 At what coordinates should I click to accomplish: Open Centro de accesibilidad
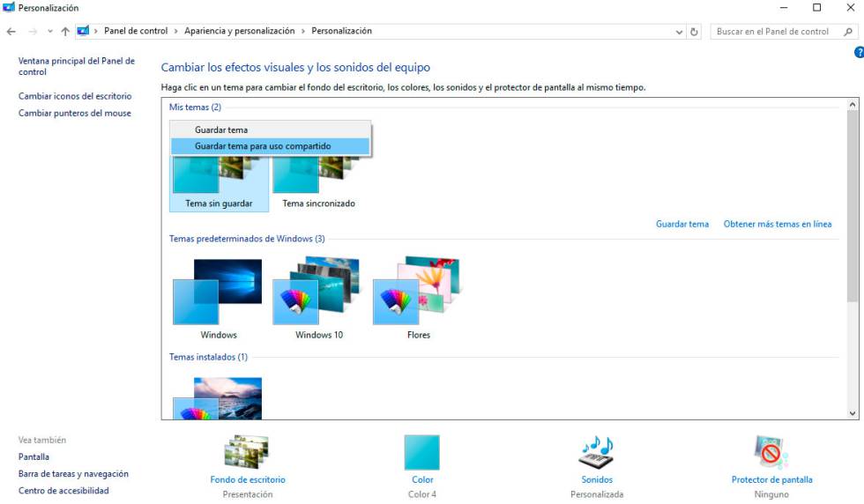63,491
